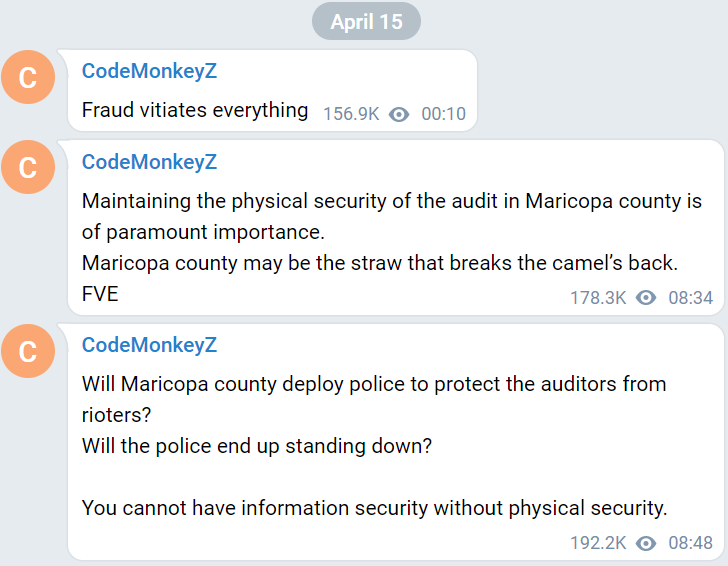The image size is (728, 566).
Task: Click the 08:48 message timestamp
Action: [690, 543]
